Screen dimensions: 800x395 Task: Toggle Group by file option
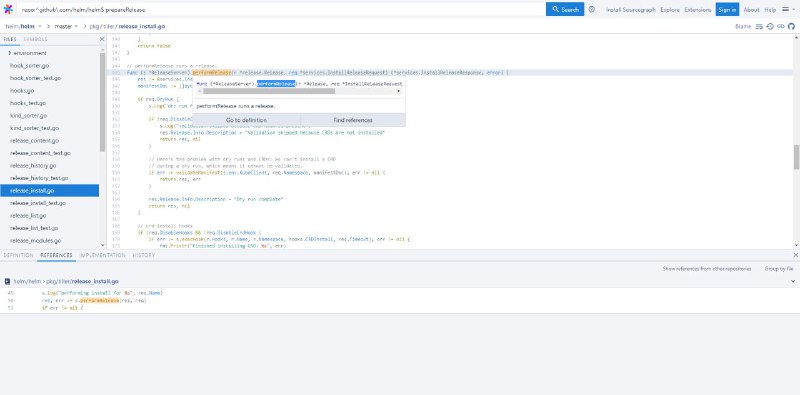[x=779, y=268]
